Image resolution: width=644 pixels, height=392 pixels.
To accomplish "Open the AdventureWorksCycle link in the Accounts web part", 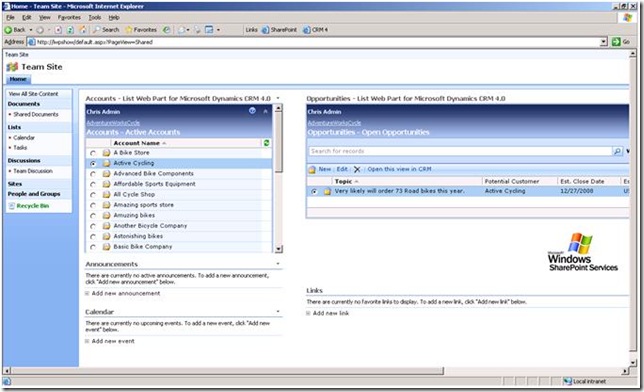I will 113,123.
